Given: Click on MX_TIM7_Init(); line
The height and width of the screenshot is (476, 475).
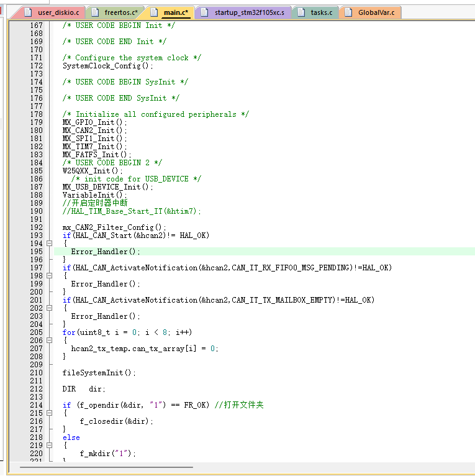Looking at the screenshot, I should (x=94, y=147).
